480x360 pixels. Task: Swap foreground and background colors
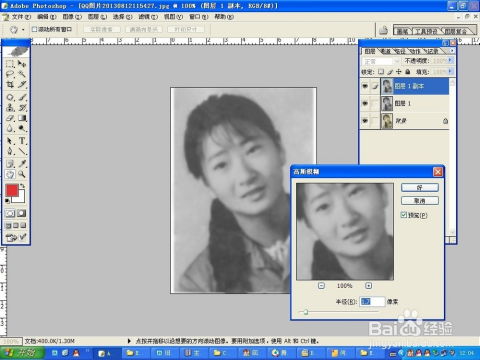pos(22,186)
